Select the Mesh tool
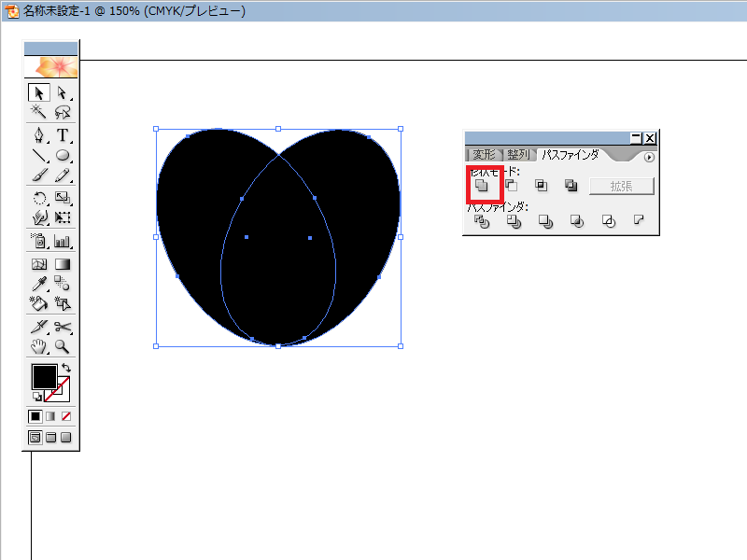747x560 pixels. click(39, 264)
